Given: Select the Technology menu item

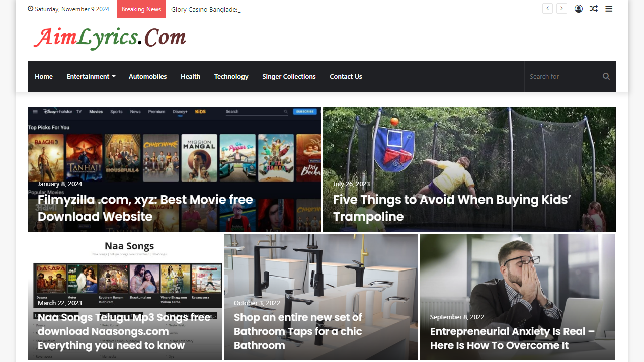Looking at the screenshot, I should tap(231, 76).
